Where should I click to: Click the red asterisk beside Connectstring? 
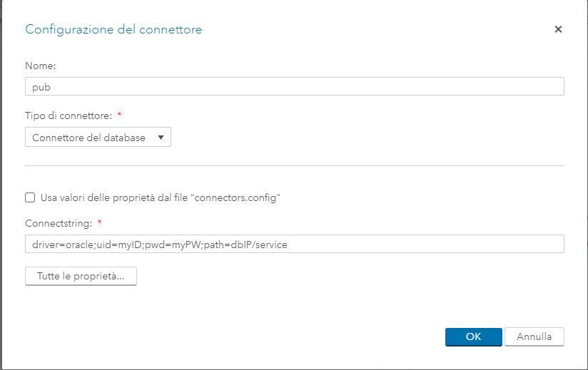pos(100,223)
